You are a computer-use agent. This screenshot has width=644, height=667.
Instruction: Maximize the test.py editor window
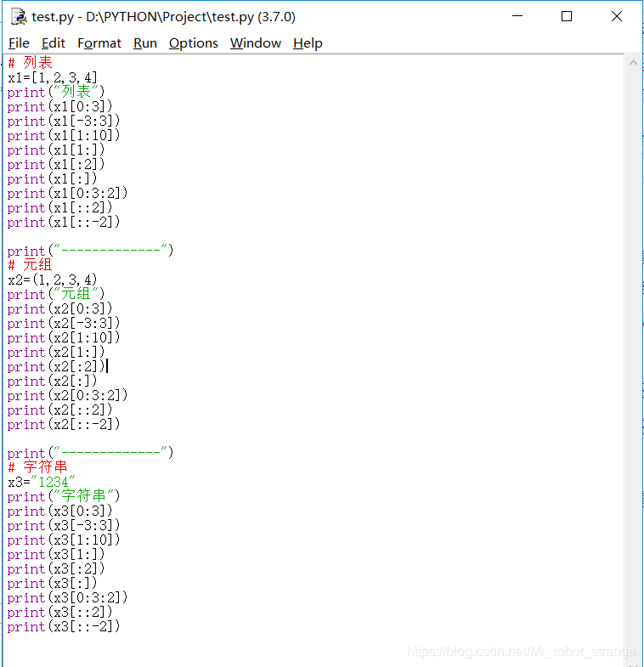pyautogui.click(x=567, y=16)
